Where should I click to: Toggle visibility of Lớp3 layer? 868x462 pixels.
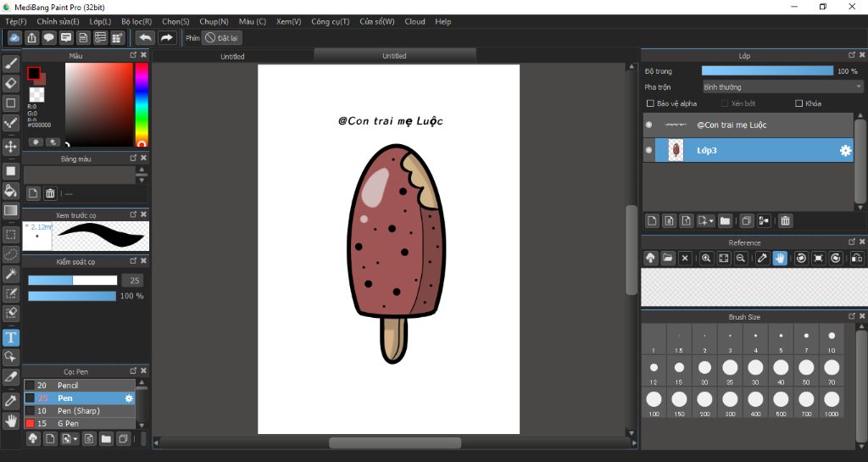point(648,151)
